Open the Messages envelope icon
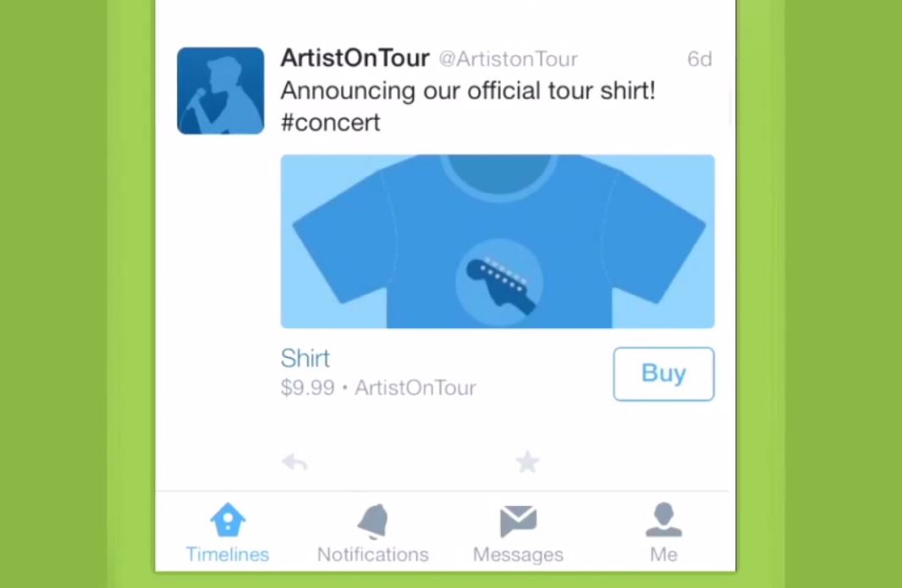This screenshot has height=588, width=902. click(x=519, y=521)
